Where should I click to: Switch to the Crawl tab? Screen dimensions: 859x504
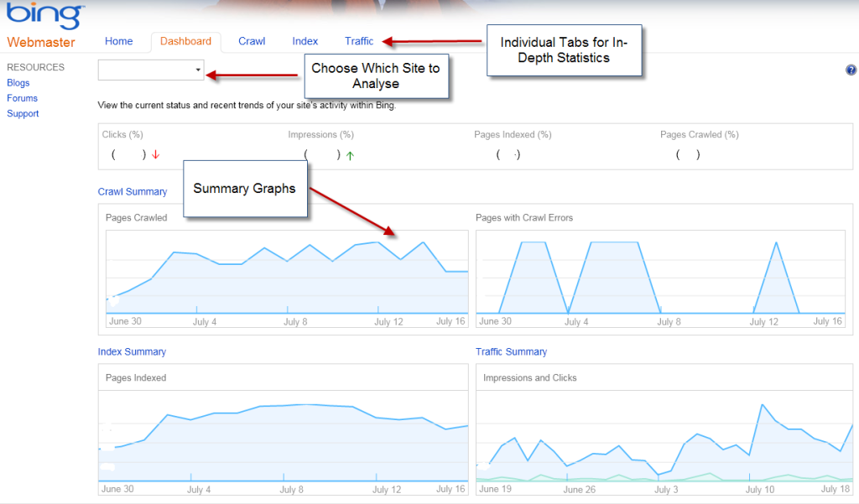pos(252,41)
